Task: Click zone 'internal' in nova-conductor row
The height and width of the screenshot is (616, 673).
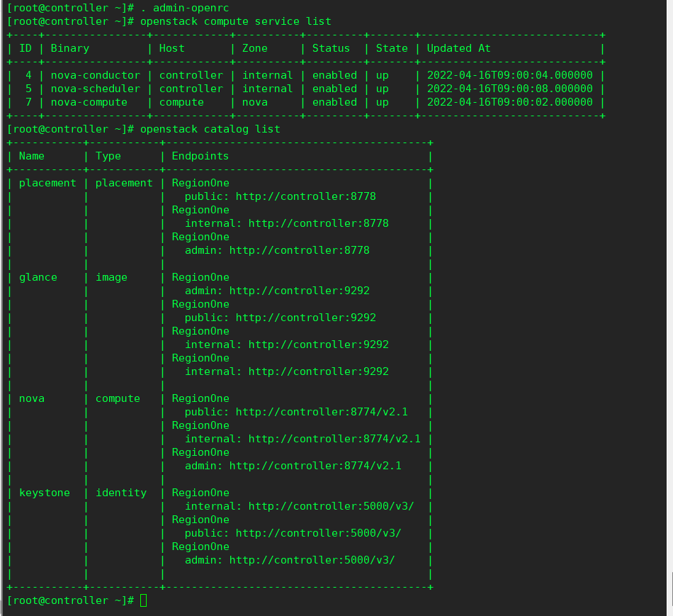Action: (x=267, y=75)
